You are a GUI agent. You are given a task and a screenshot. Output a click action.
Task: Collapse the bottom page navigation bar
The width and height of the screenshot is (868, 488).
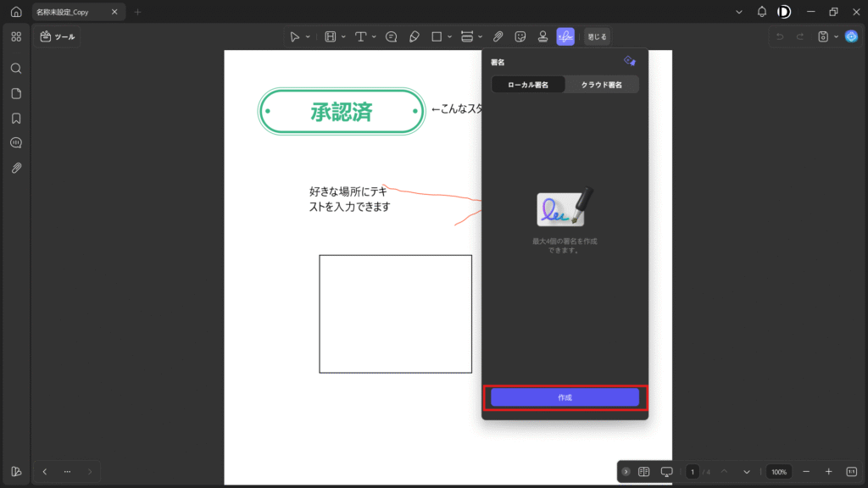click(x=626, y=471)
